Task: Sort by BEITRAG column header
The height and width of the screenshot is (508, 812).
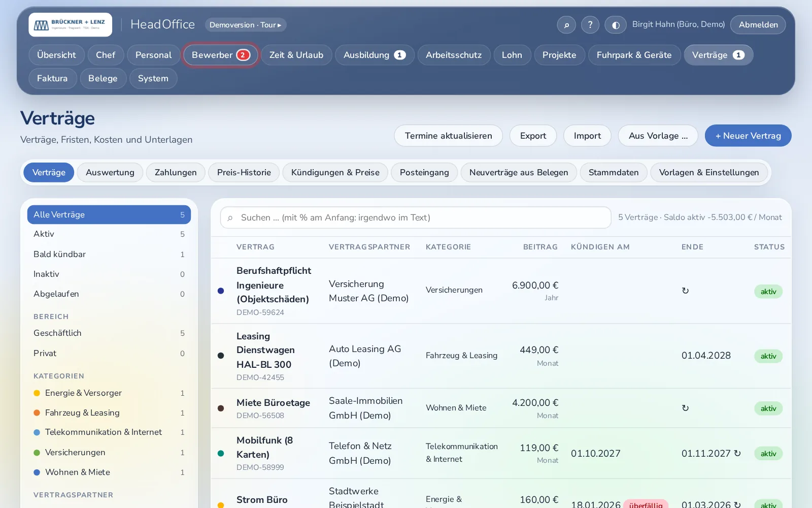Action: pos(540,247)
